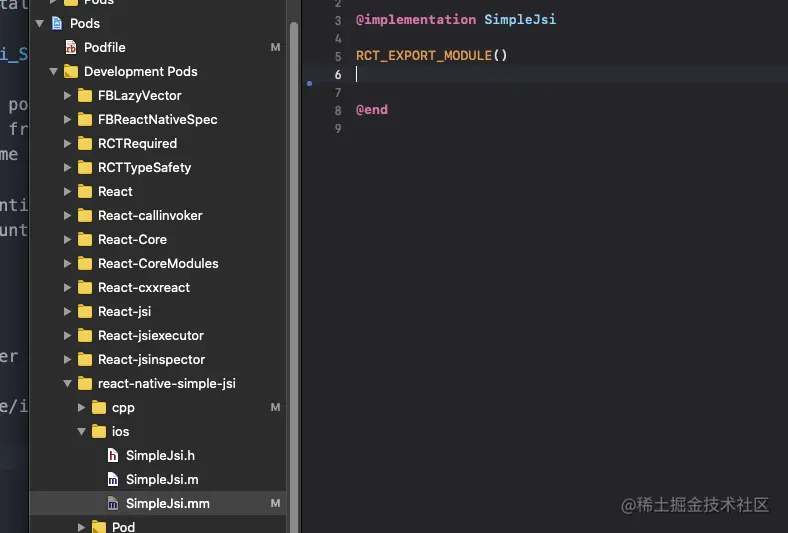Collapse the ios folder triangle
The height and width of the screenshot is (533, 788).
[x=81, y=432]
